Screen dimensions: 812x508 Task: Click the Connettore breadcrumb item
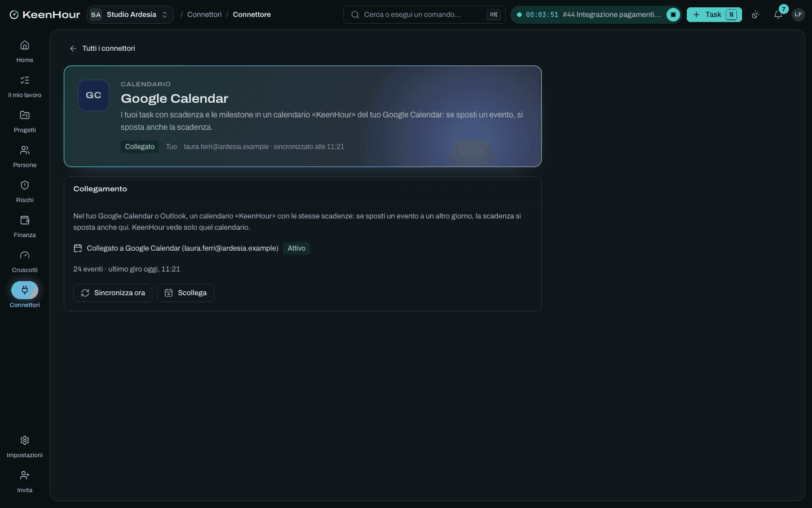point(251,15)
